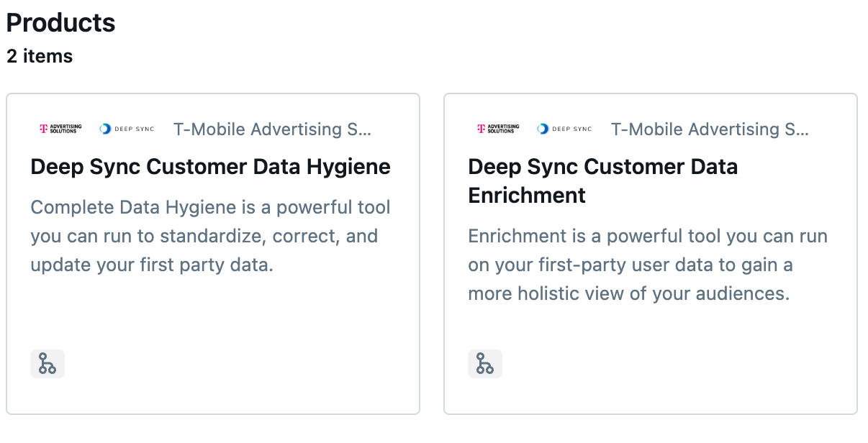
Task: Click the workflow icon on Enrichment card
Action: coord(485,364)
